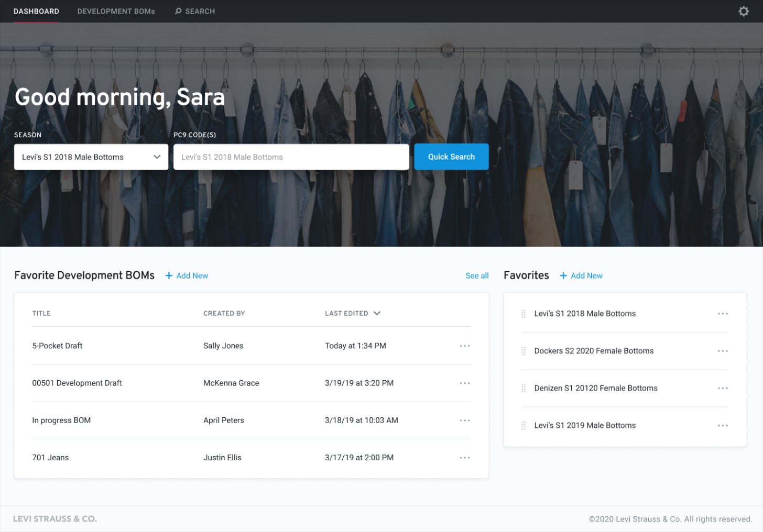Open favorite Levi's S1 2018 Male Bottoms

tap(585, 314)
